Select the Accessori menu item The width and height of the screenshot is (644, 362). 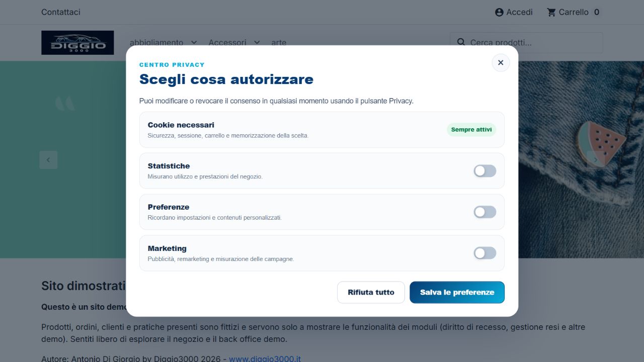pos(227,43)
